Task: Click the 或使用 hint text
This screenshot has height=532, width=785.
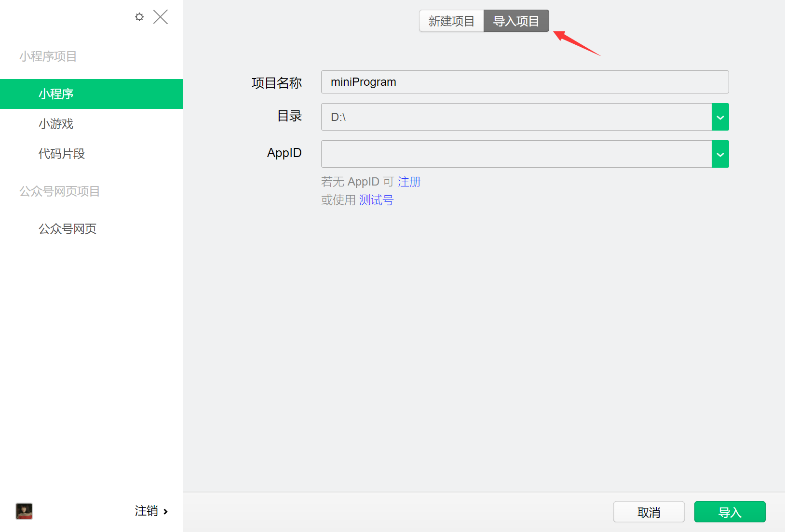Action: point(338,200)
